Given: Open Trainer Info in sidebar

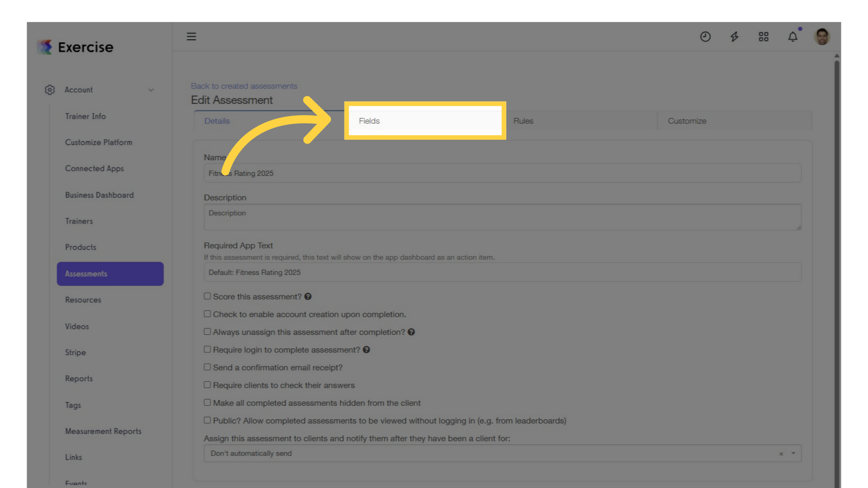Looking at the screenshot, I should (85, 117).
